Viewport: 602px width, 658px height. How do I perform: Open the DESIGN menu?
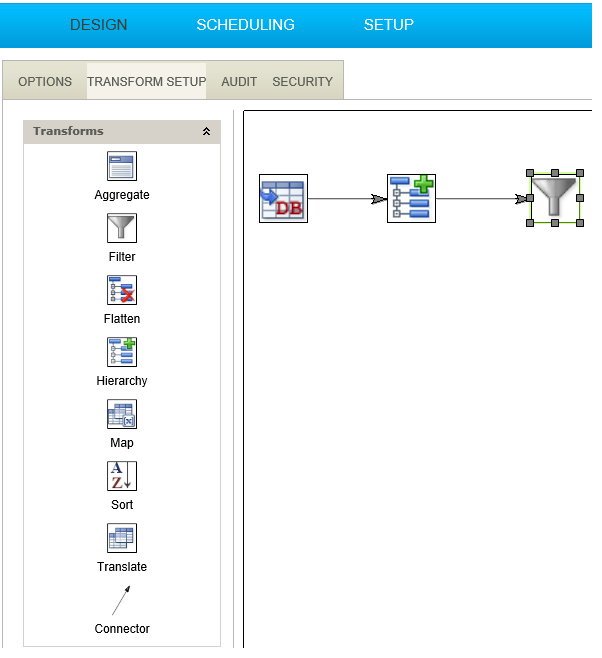[x=99, y=25]
